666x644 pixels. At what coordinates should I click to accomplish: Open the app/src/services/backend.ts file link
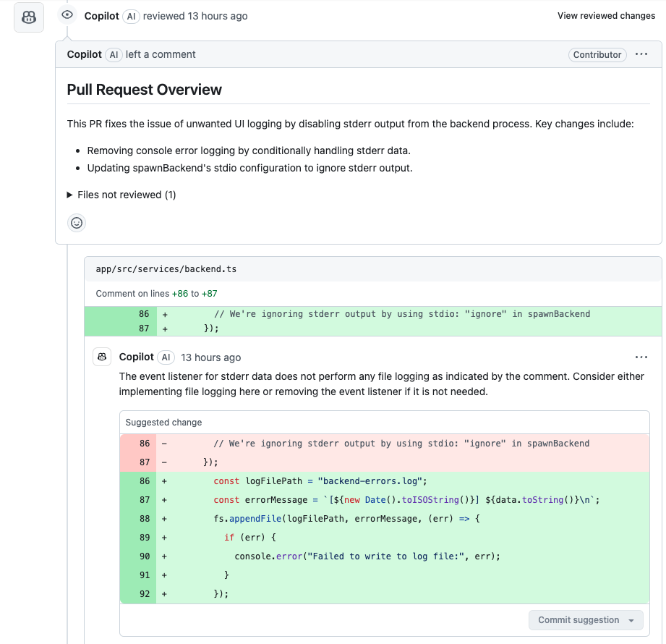click(x=166, y=269)
